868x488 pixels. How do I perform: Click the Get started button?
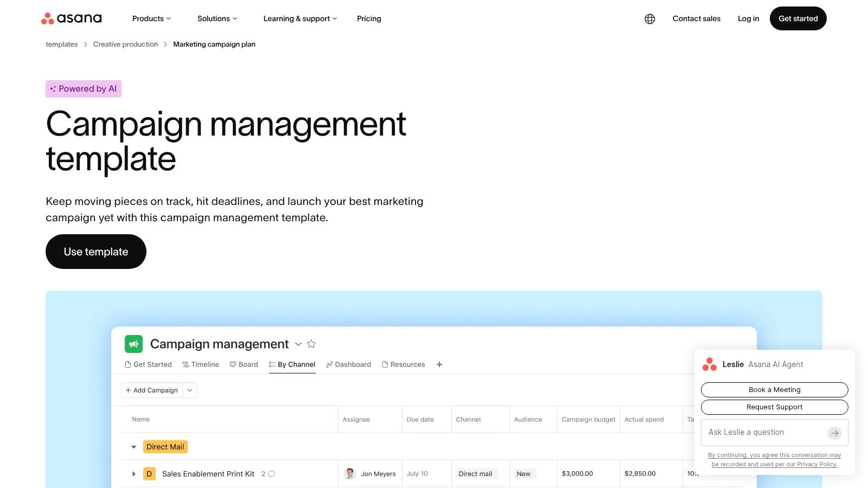(x=798, y=18)
